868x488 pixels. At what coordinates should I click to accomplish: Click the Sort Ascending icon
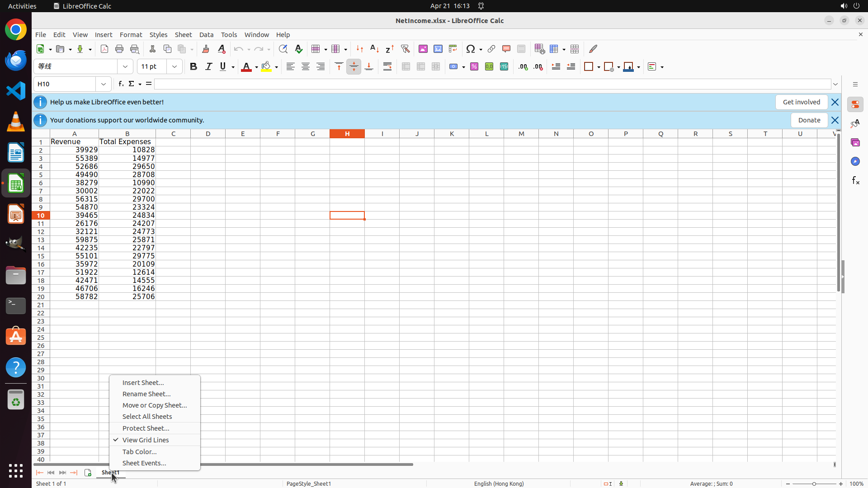pyautogui.click(x=374, y=49)
